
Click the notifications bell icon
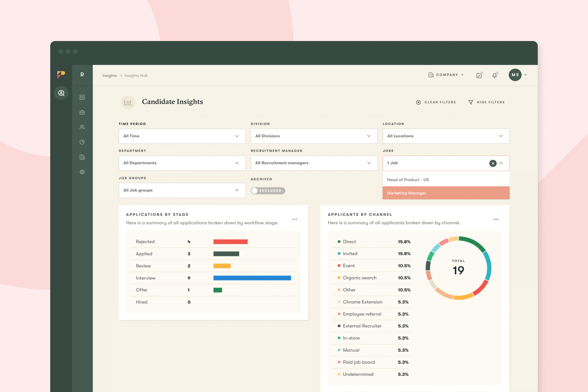495,75
